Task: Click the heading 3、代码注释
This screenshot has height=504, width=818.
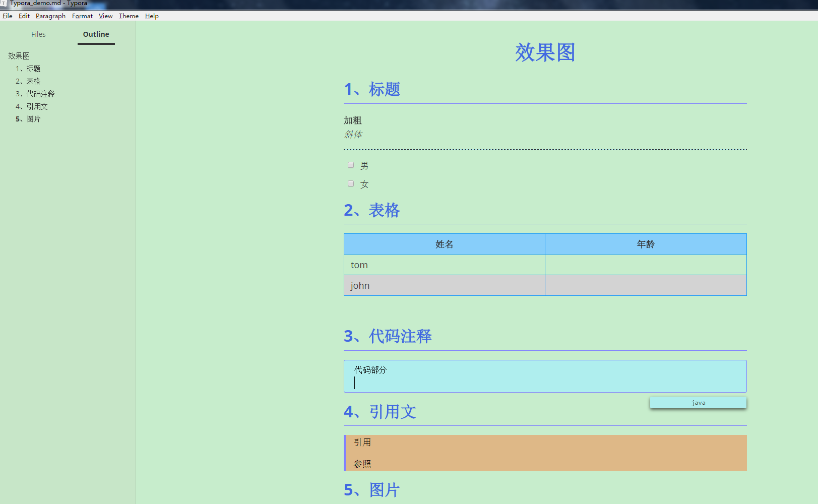Action: point(388,336)
